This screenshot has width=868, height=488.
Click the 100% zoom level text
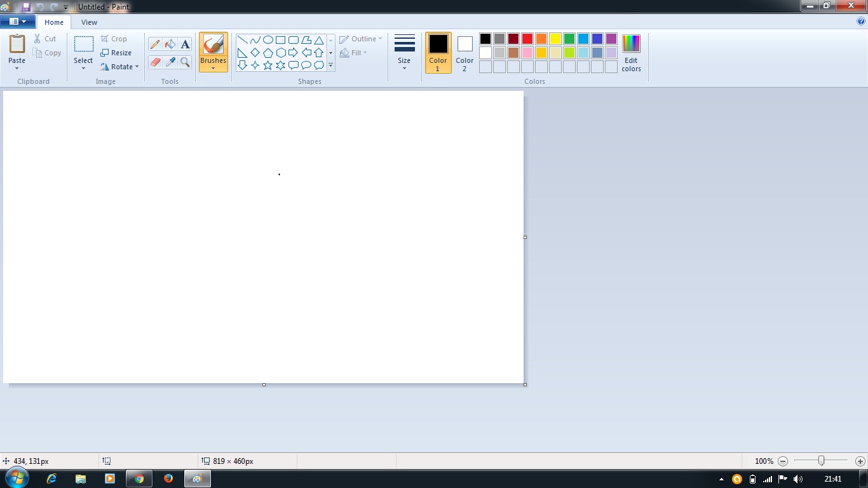pos(764,461)
